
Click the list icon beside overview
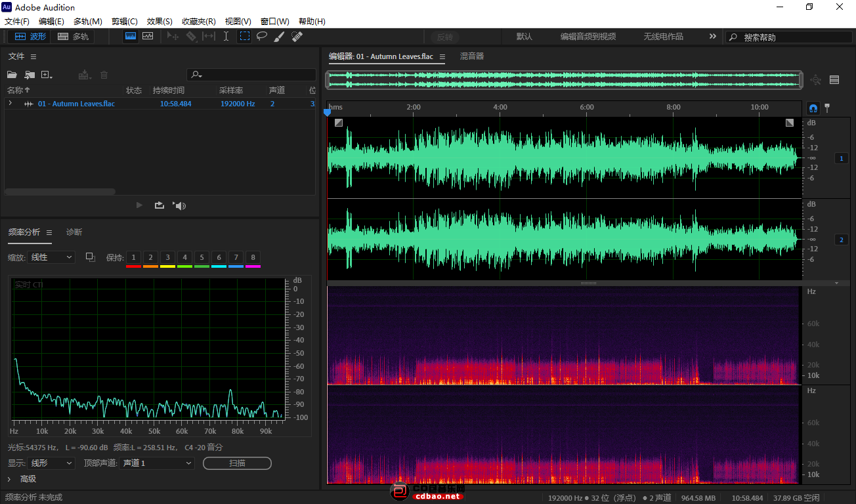tap(834, 80)
